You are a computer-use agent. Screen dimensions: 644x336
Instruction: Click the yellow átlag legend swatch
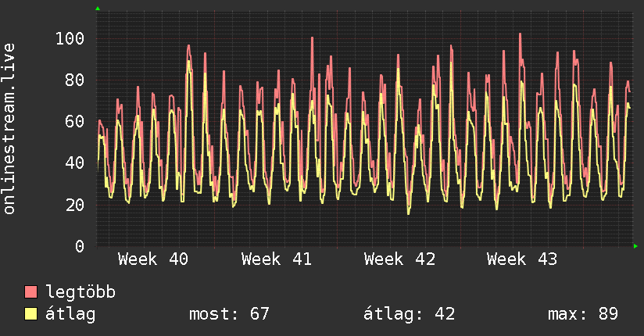30,314
